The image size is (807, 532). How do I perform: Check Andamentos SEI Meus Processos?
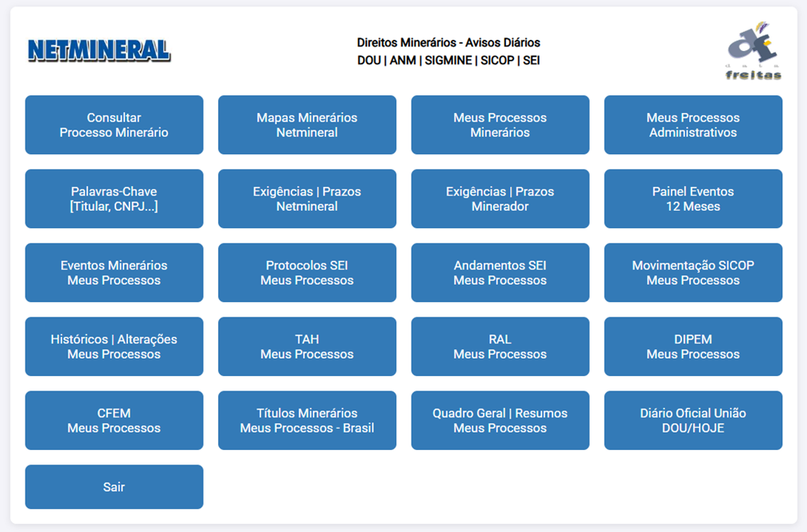500,273
